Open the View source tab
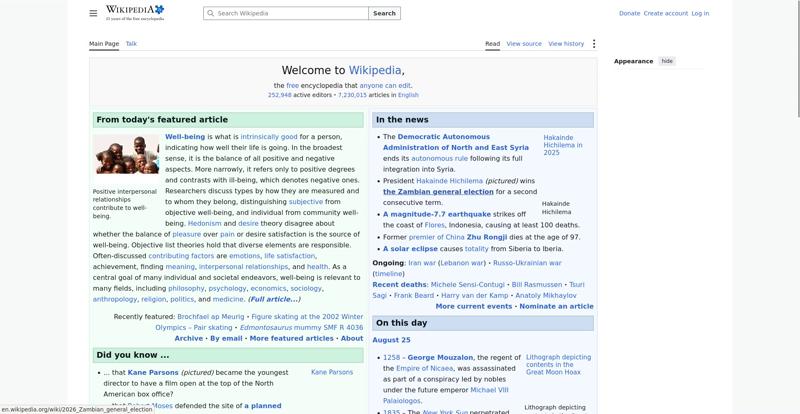Viewport: 800px width, 414px height. (524, 44)
